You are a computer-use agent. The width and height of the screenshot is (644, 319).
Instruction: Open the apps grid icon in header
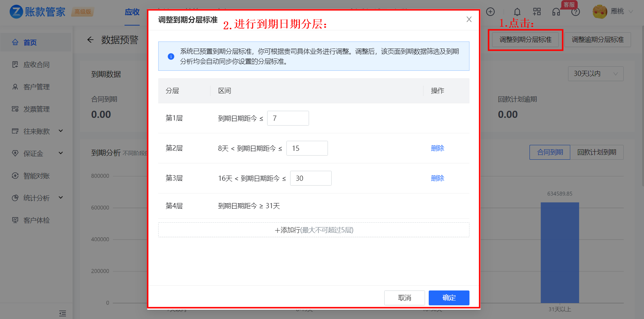pyautogui.click(x=537, y=12)
